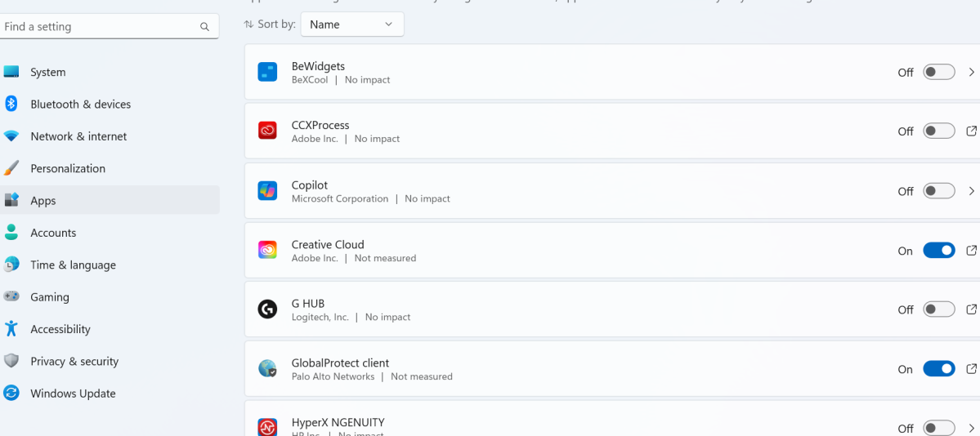The image size is (980, 436).
Task: Click the G HUB app name
Action: tap(308, 304)
